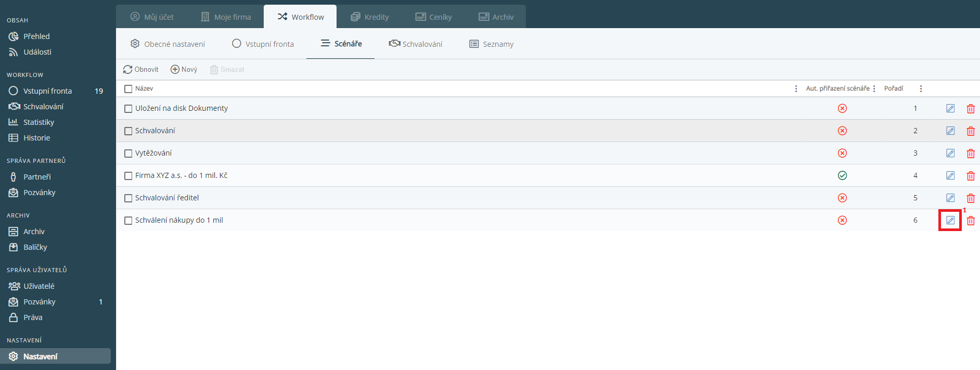The height and width of the screenshot is (370, 980).
Task: Click the green check status for Firma XYZ a.s.
Action: coord(842,176)
